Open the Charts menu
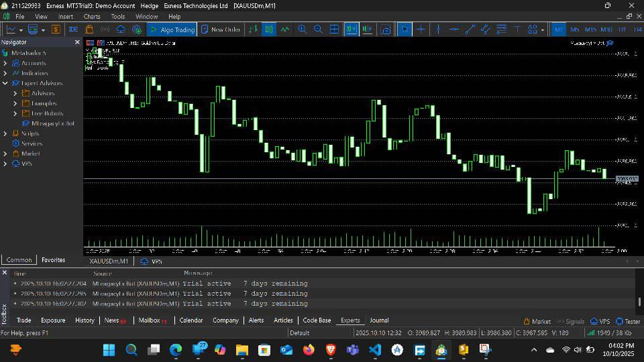 coord(92,16)
